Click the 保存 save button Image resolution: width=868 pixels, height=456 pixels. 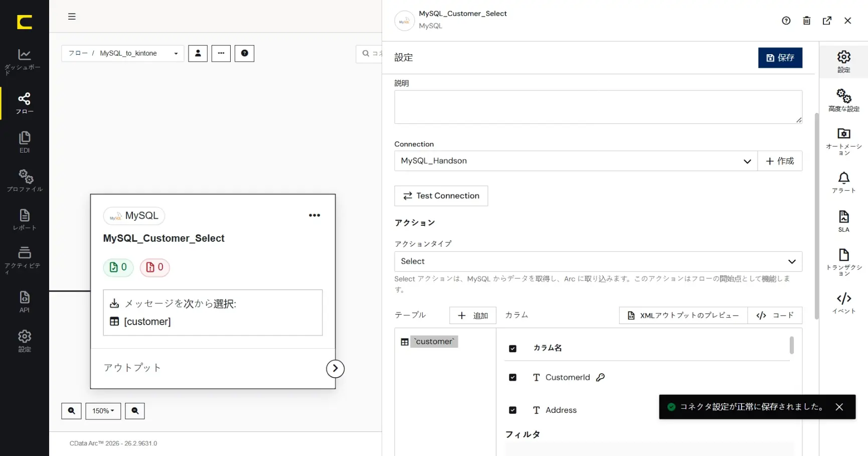[x=780, y=58]
